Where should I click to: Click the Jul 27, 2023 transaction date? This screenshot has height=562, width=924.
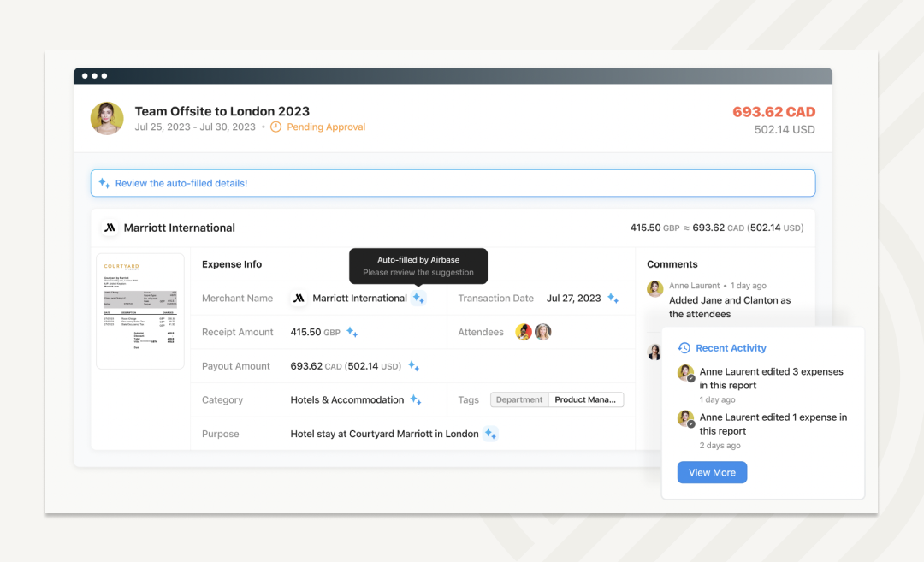tap(573, 298)
